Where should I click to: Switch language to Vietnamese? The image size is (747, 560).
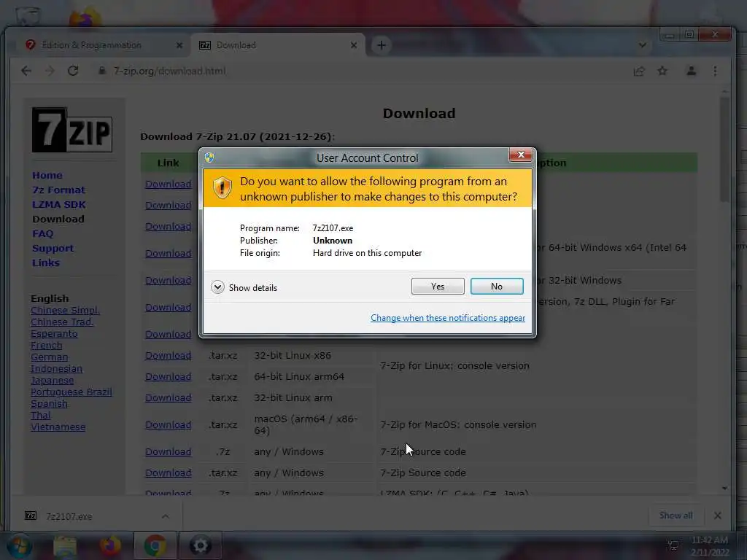[58, 427]
